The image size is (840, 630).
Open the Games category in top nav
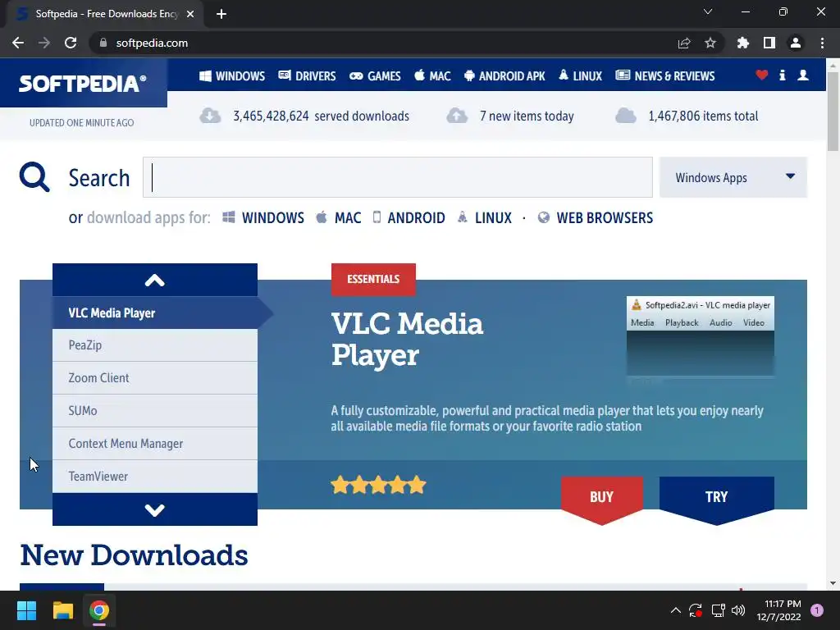[x=375, y=76]
